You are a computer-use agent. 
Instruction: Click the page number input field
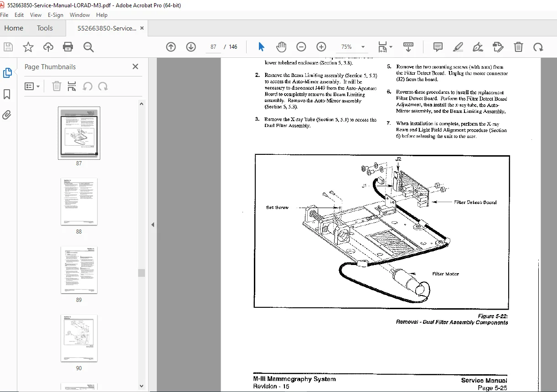(213, 47)
